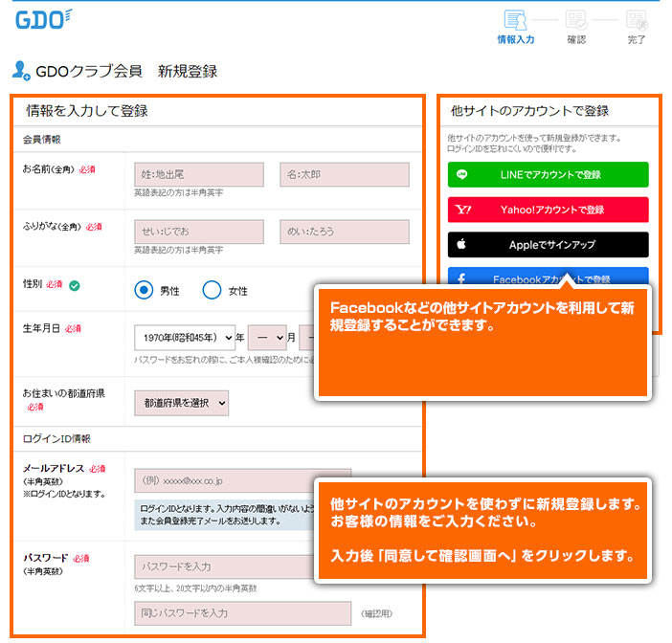Click the LINE logo icon

coord(461,174)
